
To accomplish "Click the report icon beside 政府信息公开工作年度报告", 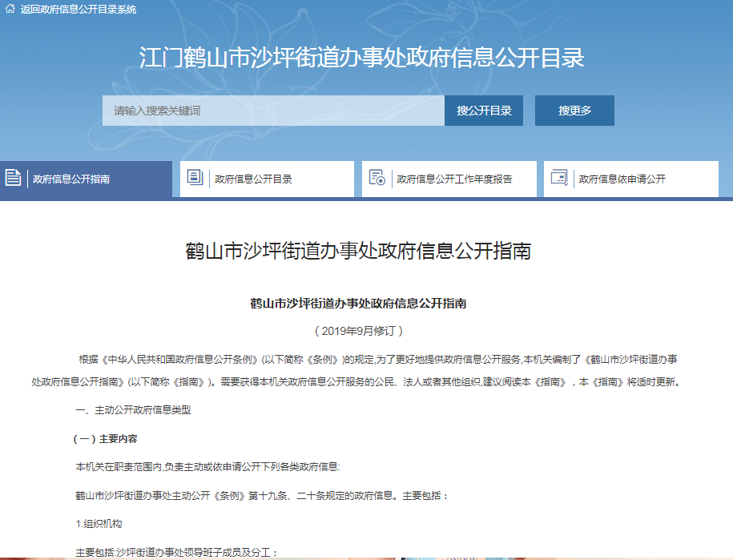I will pos(377,178).
